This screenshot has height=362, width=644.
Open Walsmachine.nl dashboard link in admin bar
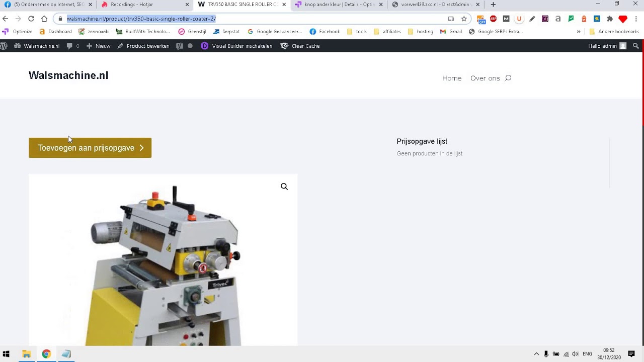37,46
